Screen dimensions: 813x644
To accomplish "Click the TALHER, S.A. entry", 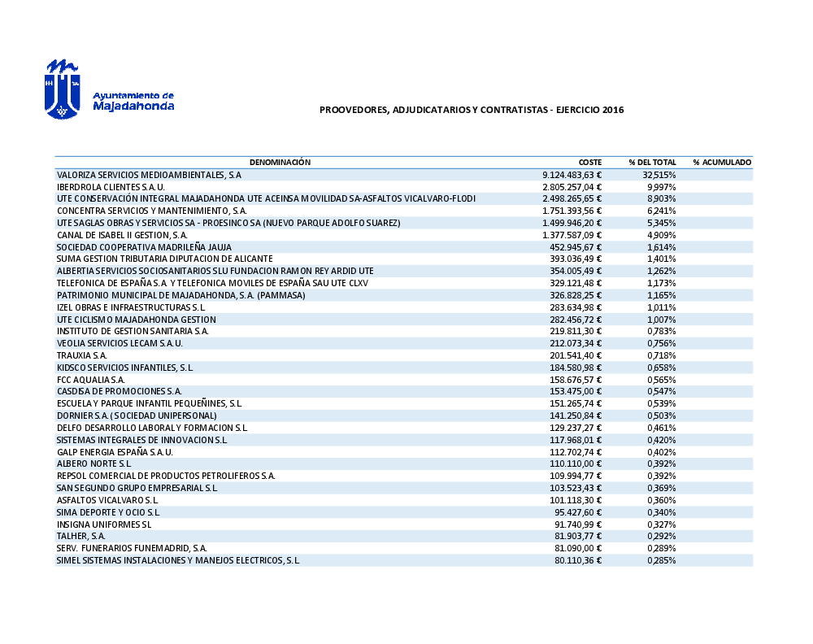I will pos(81,536).
